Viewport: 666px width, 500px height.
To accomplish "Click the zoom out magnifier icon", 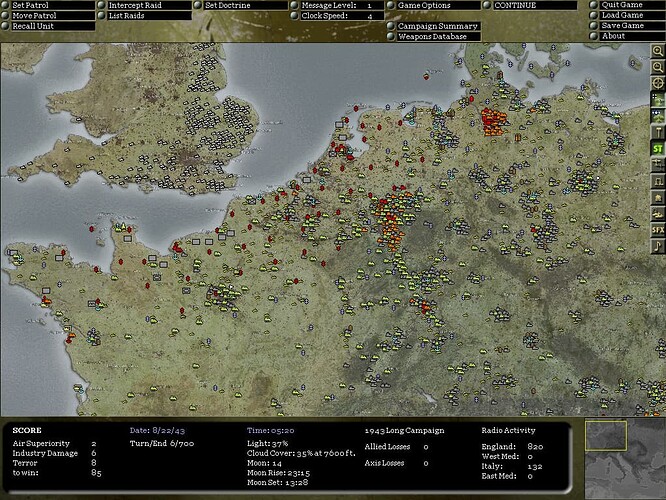I will [x=658, y=66].
